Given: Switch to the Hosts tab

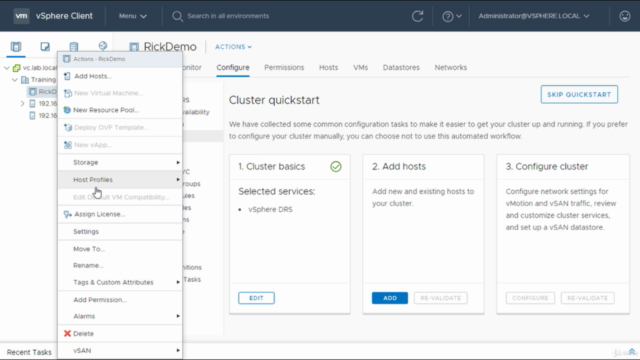Looking at the screenshot, I should [329, 68].
